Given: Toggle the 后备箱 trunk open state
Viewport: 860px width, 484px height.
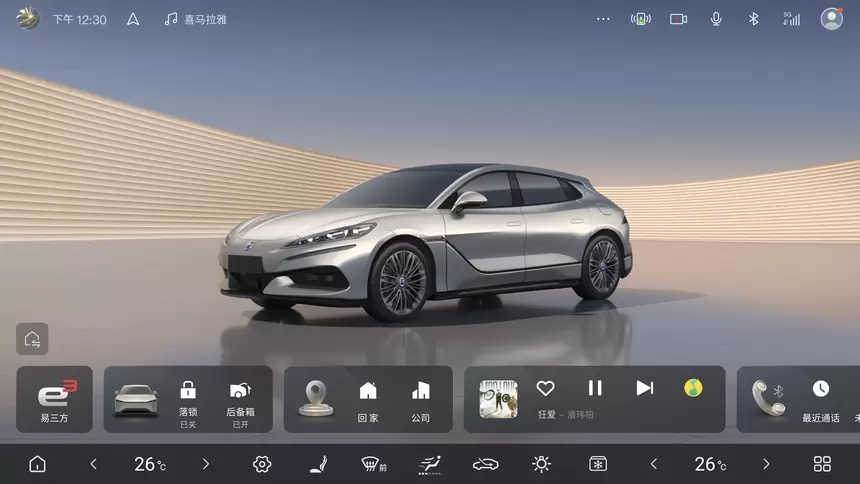Looking at the screenshot, I should tap(240, 398).
